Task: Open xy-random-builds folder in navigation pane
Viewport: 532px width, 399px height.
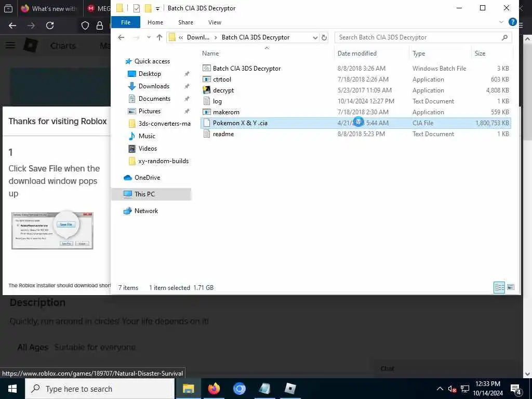Action: point(163,161)
